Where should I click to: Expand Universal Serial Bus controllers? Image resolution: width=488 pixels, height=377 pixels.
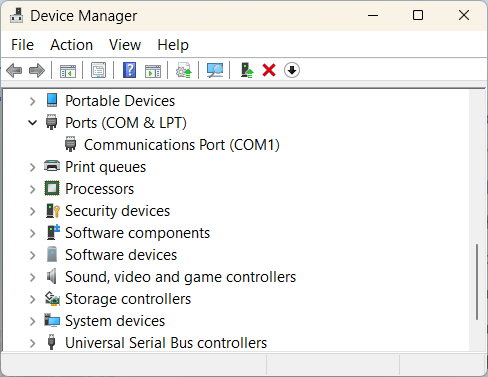click(32, 343)
